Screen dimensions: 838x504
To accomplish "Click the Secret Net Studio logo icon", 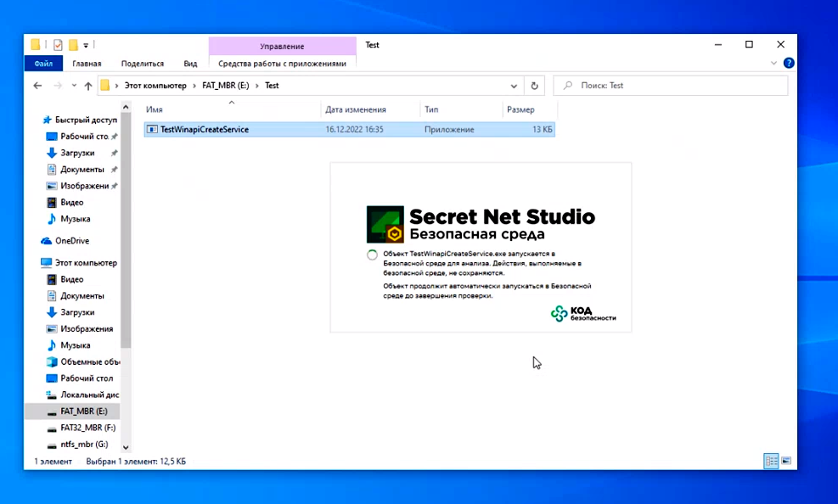I will tap(385, 224).
